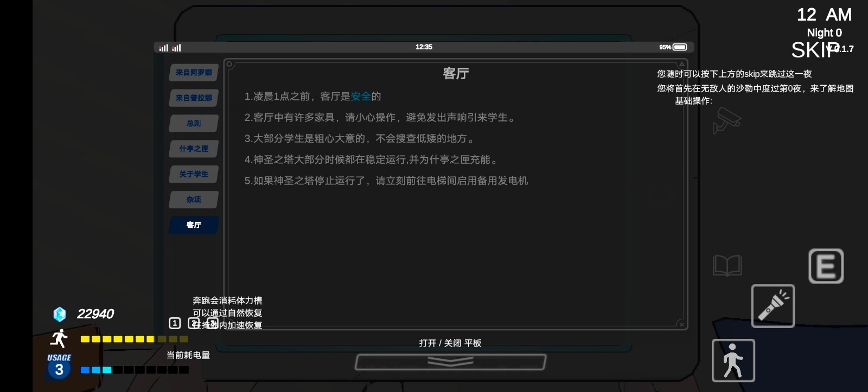The height and width of the screenshot is (392, 868).
Task: Open the 来自阿罗娜 tab
Action: tap(194, 73)
